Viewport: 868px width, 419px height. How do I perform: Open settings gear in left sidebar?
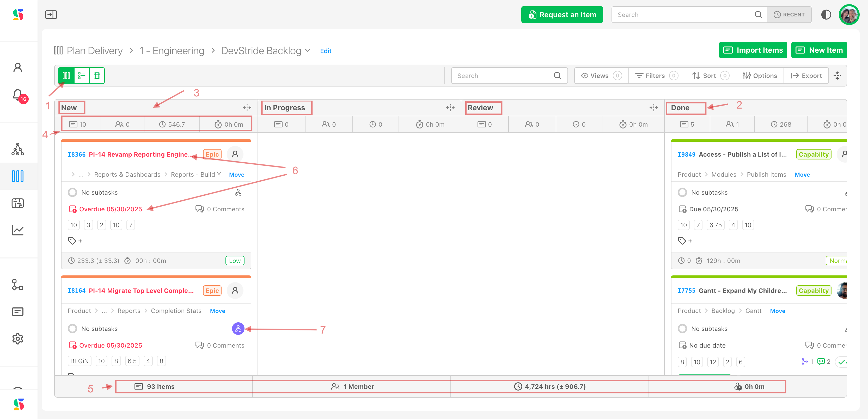tap(17, 338)
